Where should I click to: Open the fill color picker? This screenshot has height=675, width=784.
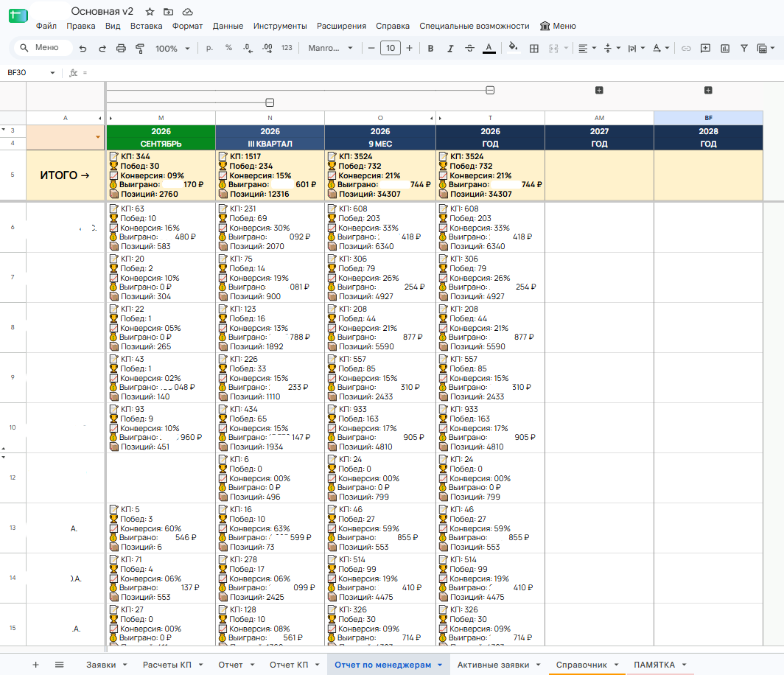(x=513, y=48)
